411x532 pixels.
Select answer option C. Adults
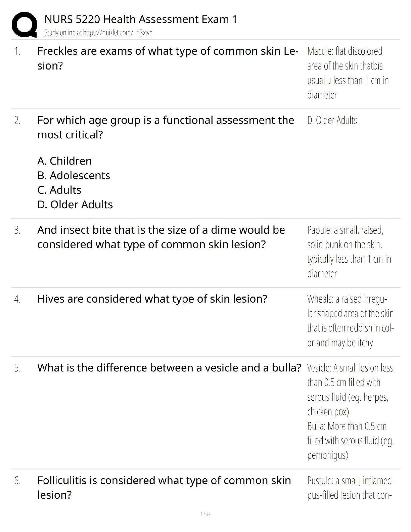[59, 190]
